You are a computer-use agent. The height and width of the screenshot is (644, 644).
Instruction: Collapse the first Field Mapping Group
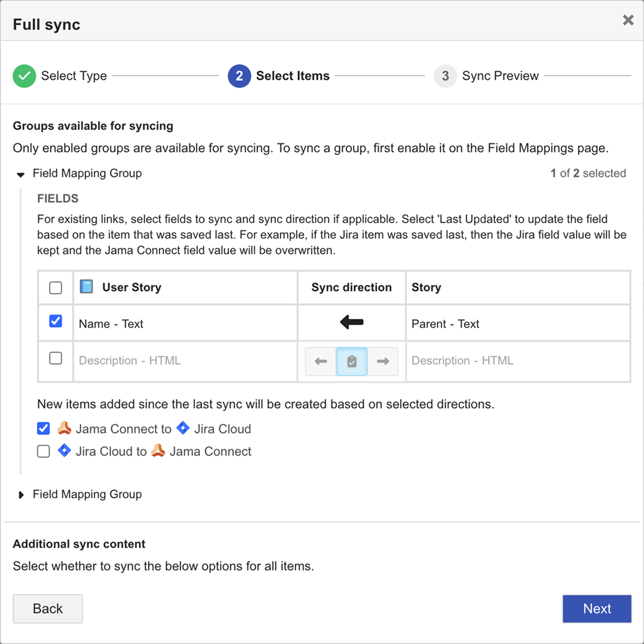20,174
